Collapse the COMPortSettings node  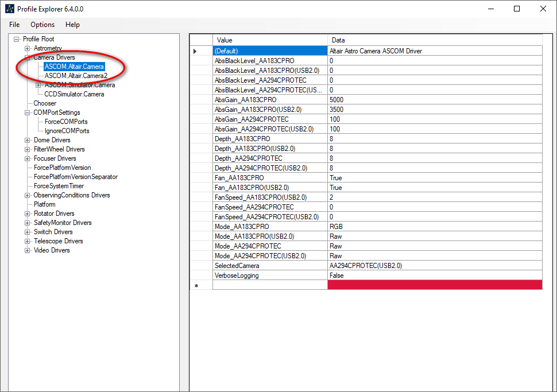click(x=28, y=112)
